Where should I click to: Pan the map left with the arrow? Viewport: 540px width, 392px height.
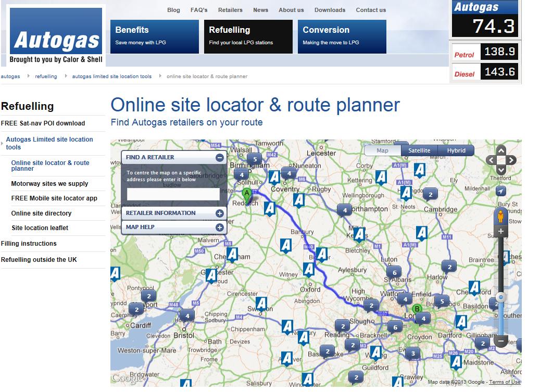pyautogui.click(x=491, y=160)
